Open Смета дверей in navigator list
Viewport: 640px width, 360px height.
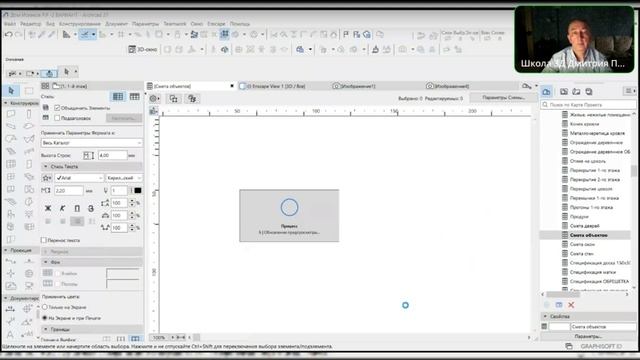click(584, 226)
